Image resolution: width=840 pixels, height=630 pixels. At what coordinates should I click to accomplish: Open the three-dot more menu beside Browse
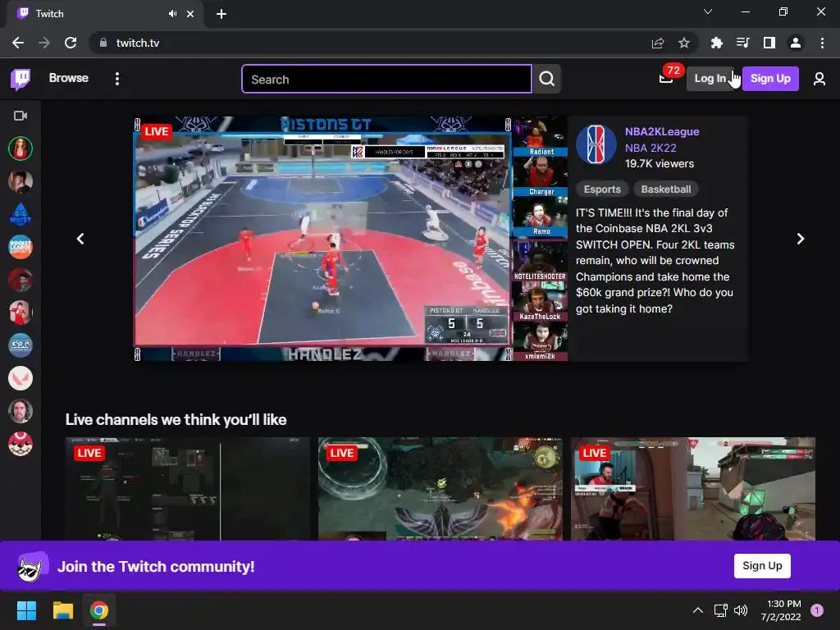click(117, 80)
